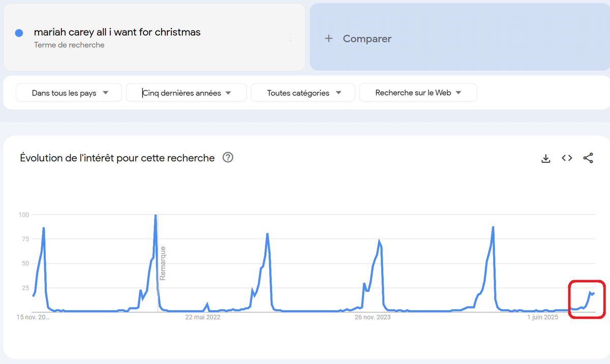Change the Cinq dernières années time range
Screen dimensions: 610x364
186,93
